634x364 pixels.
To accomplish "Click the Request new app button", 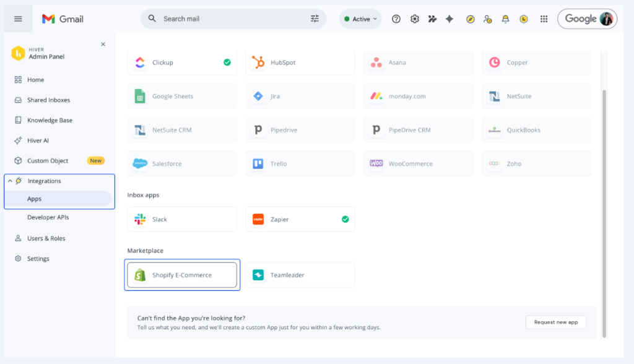I will [x=556, y=322].
